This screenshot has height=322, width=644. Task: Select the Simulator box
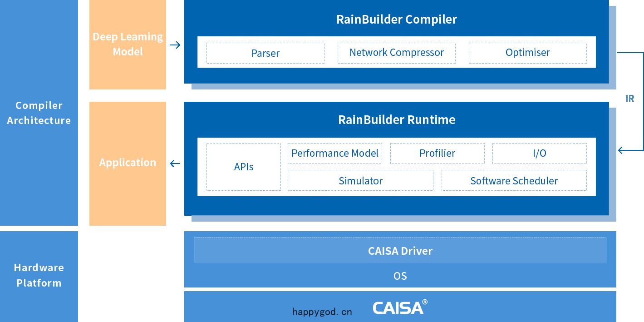tap(360, 180)
